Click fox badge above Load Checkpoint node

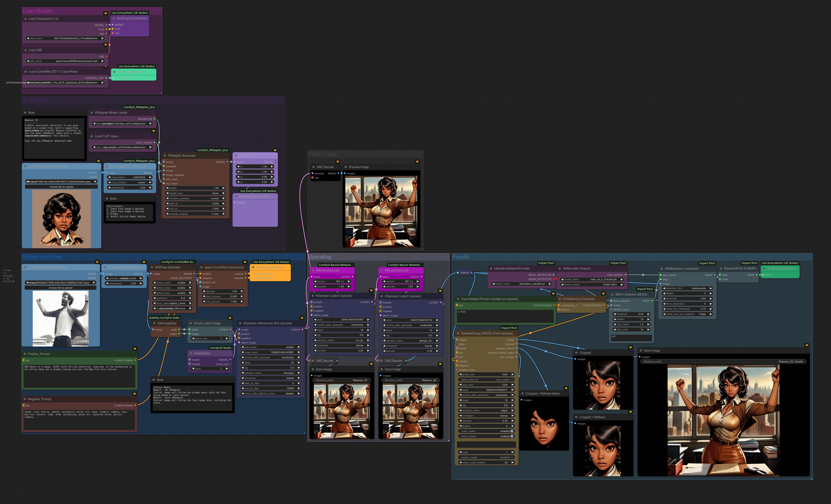(106, 13)
